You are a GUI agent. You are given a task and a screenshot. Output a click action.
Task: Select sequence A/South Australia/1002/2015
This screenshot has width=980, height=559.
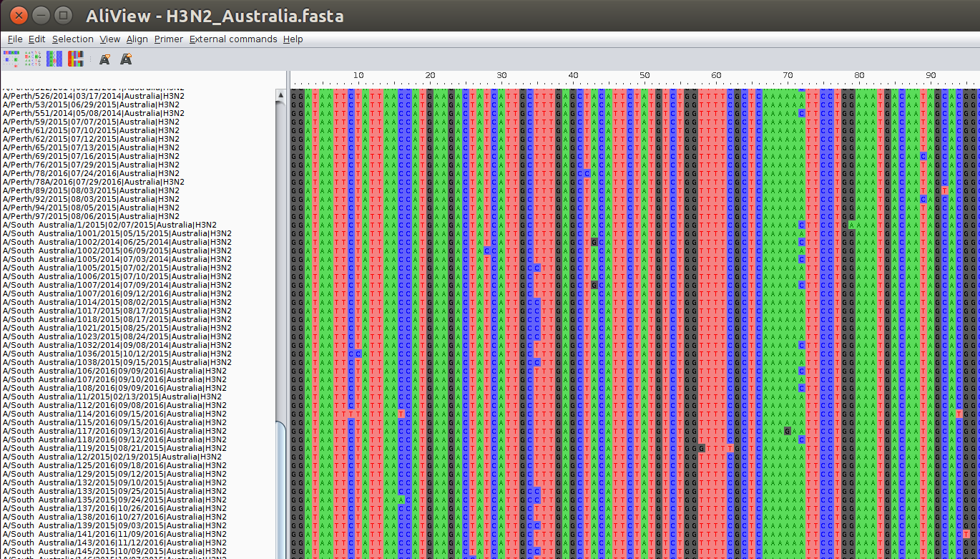(x=117, y=251)
